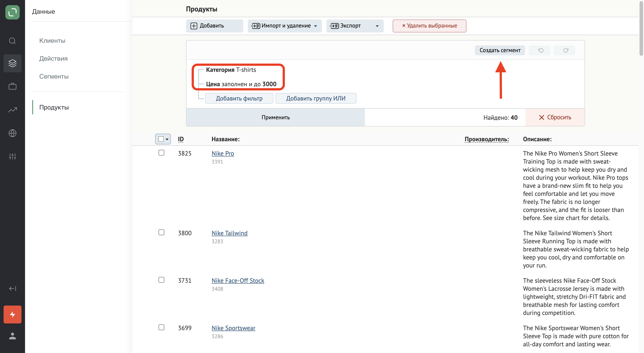Image resolution: width=644 pixels, height=353 pixels.
Task: Open the user profile icon
Action: pos(13,336)
